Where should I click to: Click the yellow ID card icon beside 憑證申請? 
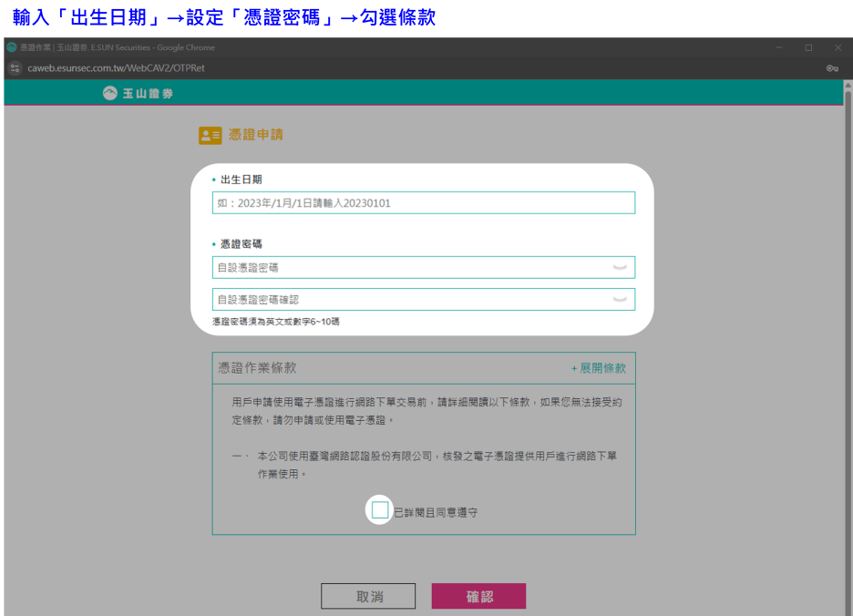pos(210,135)
